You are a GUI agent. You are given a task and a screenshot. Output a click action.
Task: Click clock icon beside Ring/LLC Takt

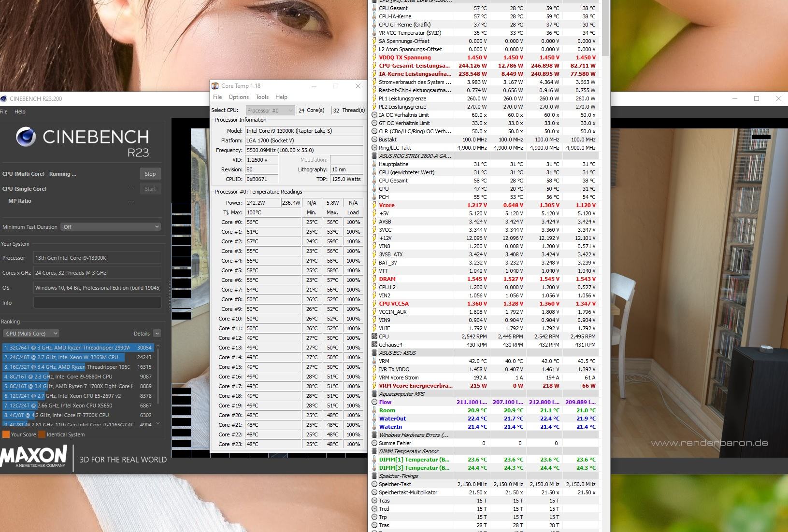click(374, 148)
